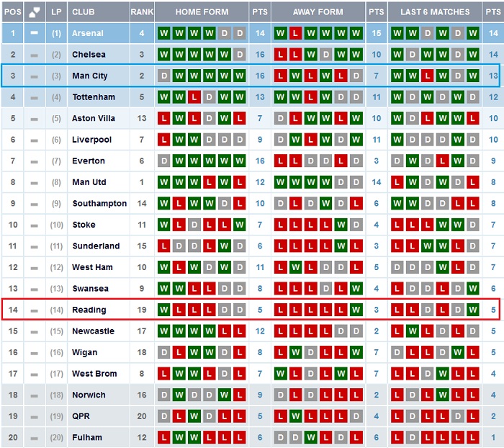The image size is (504, 448).
Task: Open the Liverpool club link
Action: [x=91, y=140]
